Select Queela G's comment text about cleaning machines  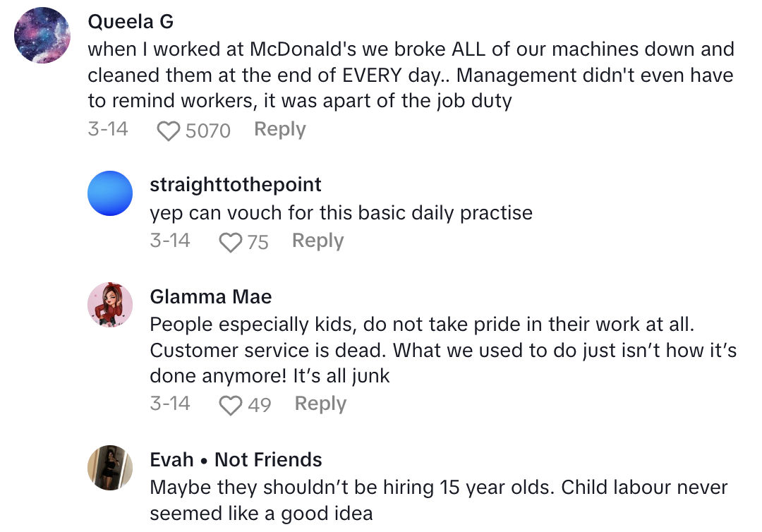[411, 75]
